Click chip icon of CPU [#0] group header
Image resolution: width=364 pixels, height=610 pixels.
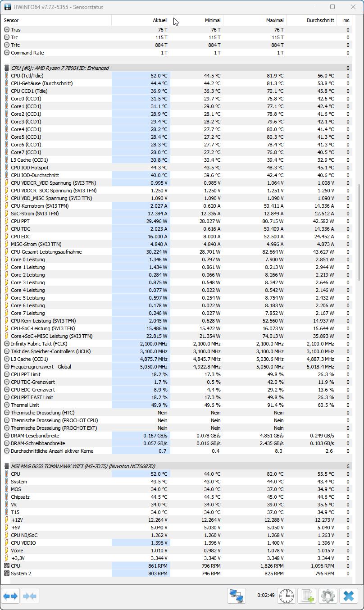pyautogui.click(x=7, y=68)
